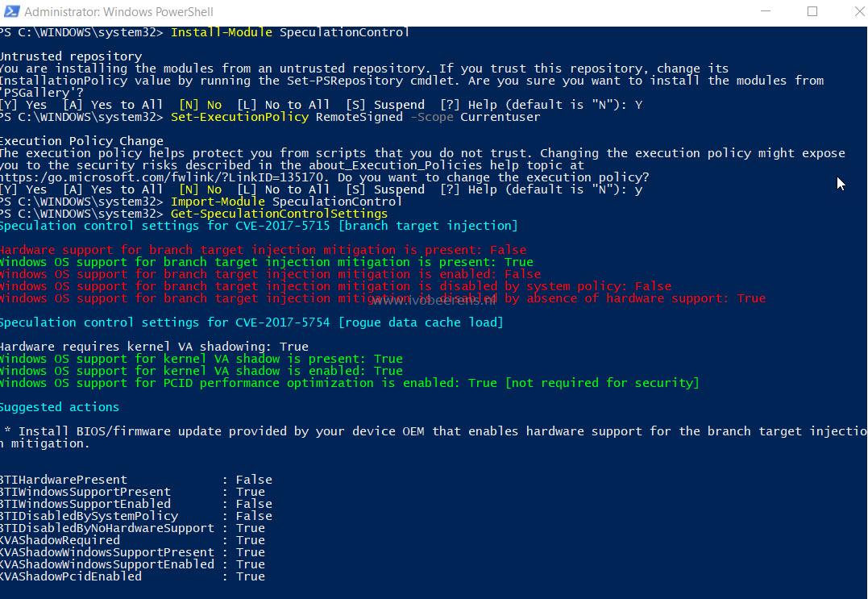Image resolution: width=868 pixels, height=599 pixels.
Task: Maximize the PowerShell window
Action: click(x=812, y=11)
